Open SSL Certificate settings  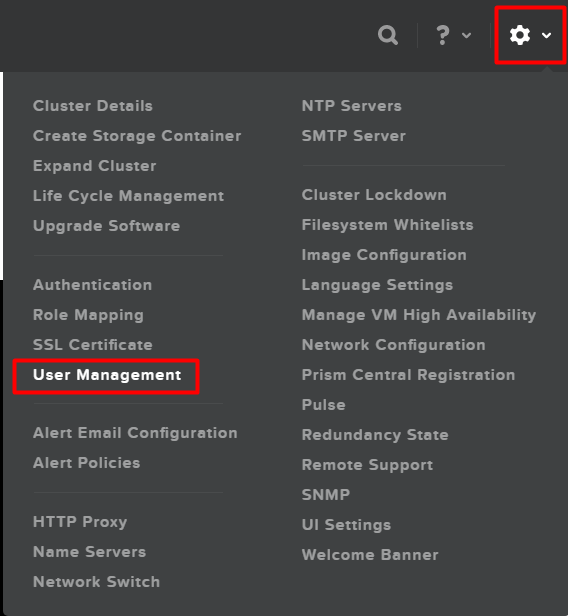click(x=93, y=345)
